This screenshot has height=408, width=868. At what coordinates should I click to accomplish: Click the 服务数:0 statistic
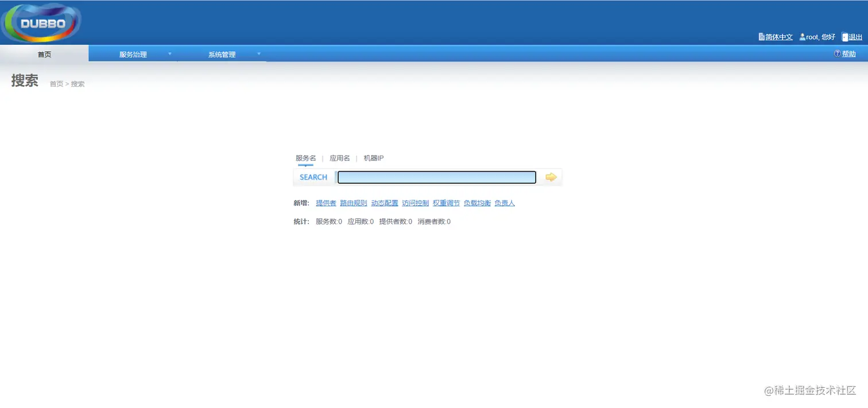tap(329, 221)
